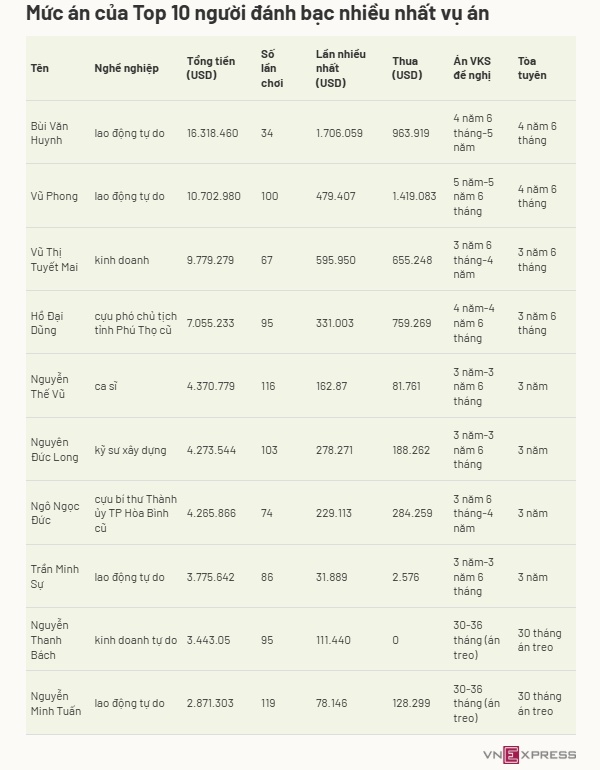
Task: Click Nguyễn Thanh Bách's '30 tháng án treo' cell
Action: 539,640
